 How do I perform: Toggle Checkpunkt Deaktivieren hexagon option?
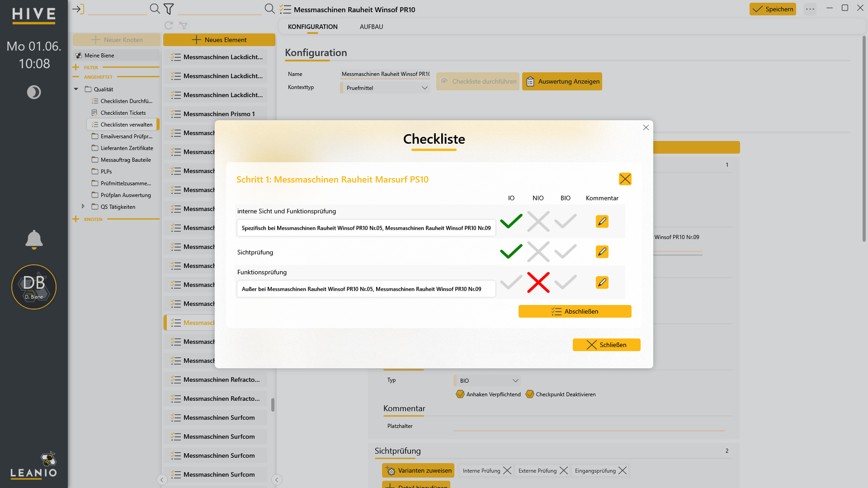click(530, 394)
